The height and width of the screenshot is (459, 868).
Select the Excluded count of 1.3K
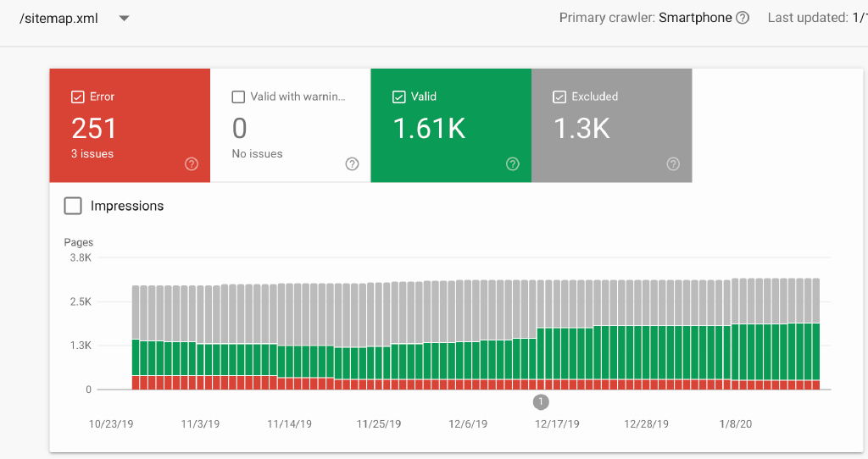(581, 128)
